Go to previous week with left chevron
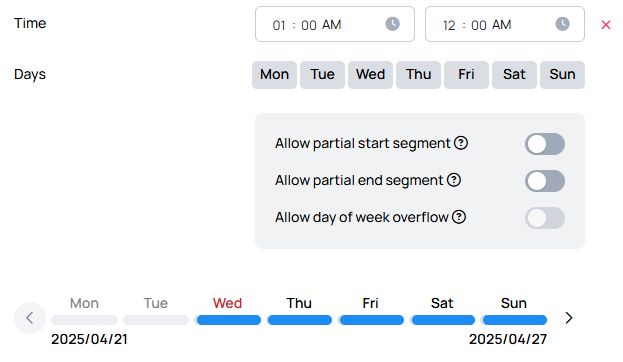Viewport: 623px width, 362px height. (30, 318)
